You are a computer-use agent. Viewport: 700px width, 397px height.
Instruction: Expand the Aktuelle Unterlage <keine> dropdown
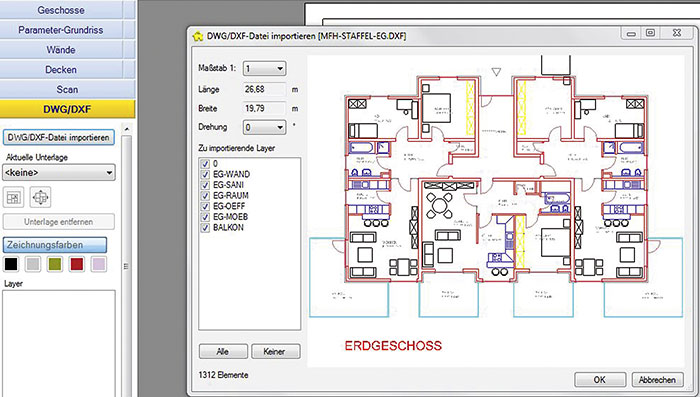(x=59, y=173)
